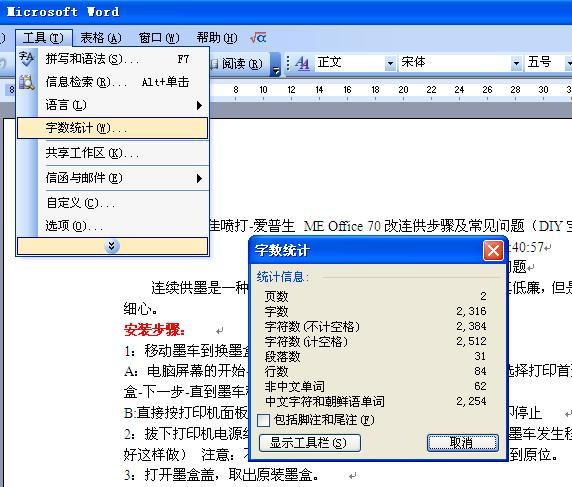
Task: Expand the full Tools menu chevron
Action: (112, 246)
